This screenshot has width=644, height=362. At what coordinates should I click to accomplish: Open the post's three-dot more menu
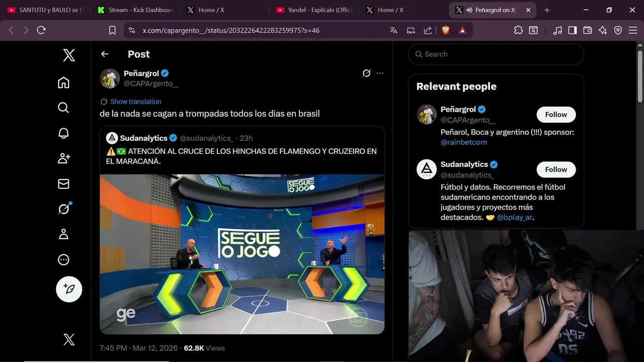pyautogui.click(x=380, y=73)
